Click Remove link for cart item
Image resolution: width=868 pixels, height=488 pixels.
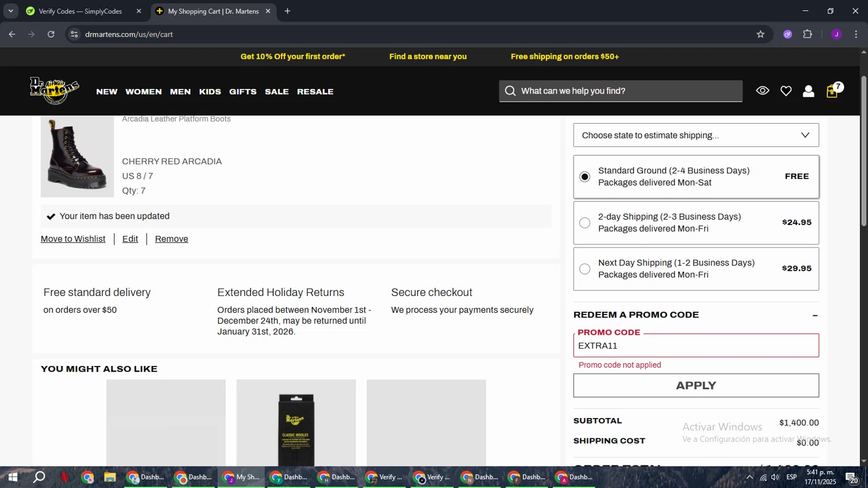point(171,239)
